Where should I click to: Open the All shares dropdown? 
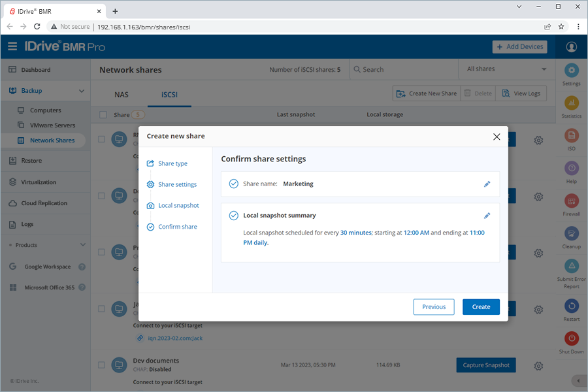[x=506, y=69]
